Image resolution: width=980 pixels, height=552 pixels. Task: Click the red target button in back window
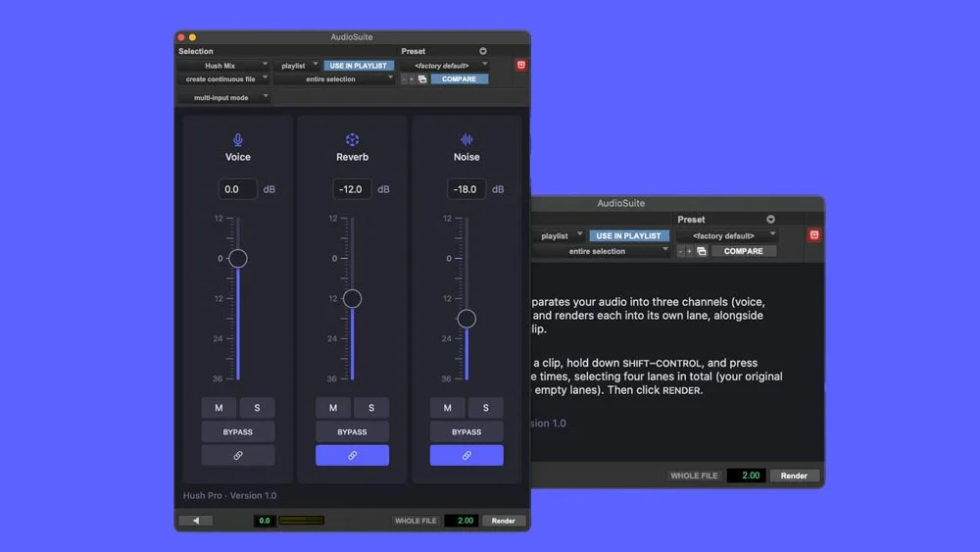click(813, 235)
